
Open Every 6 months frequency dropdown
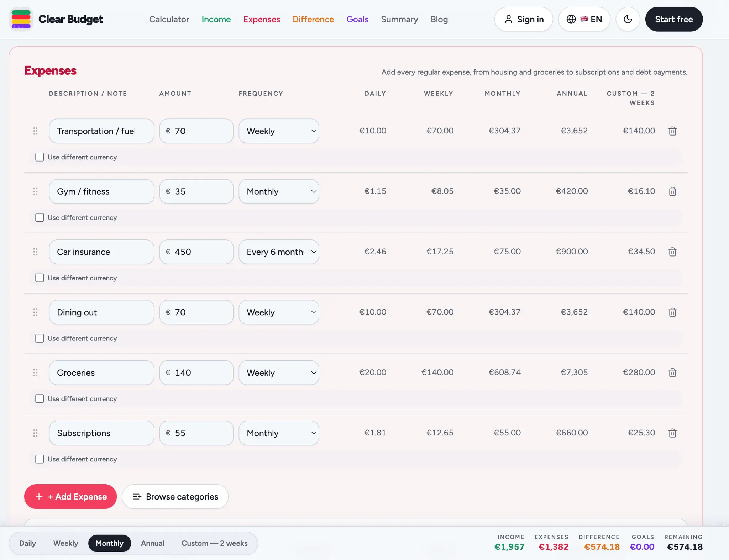coord(279,252)
